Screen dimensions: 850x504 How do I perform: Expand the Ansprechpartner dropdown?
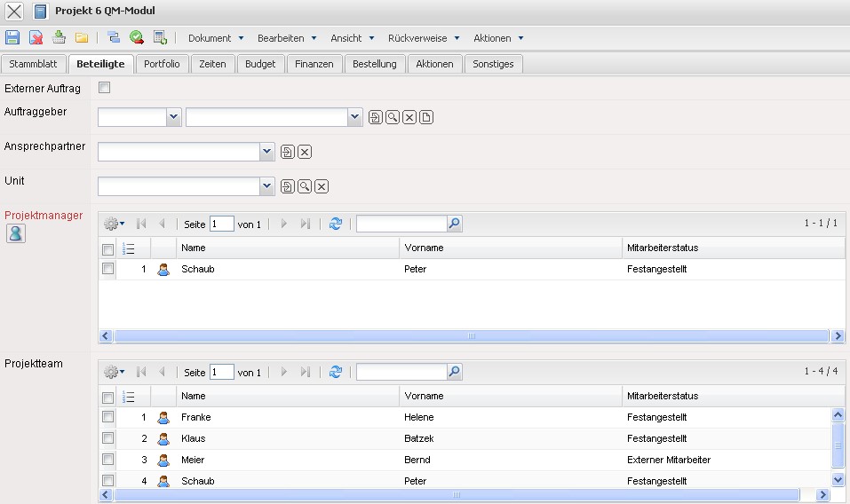pyautogui.click(x=266, y=152)
